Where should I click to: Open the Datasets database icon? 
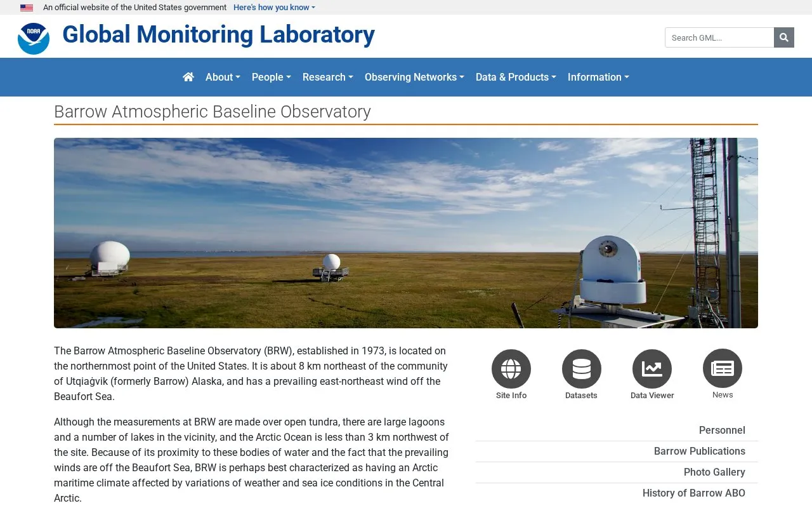tap(582, 369)
